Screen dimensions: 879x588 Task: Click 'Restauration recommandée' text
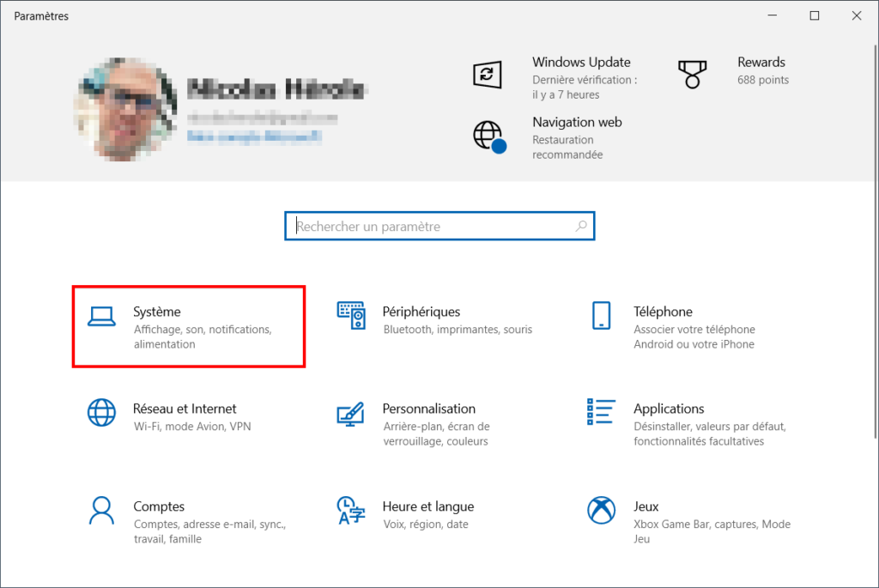pos(567,148)
